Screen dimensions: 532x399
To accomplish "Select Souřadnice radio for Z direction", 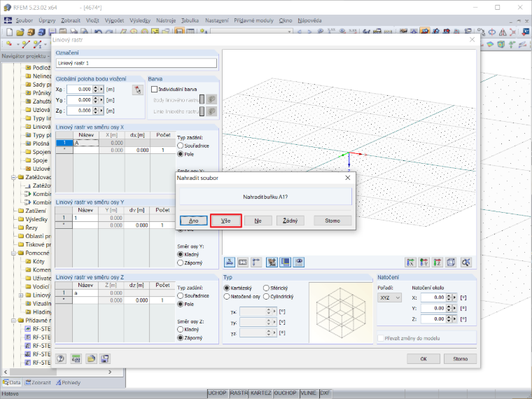I will (x=181, y=295).
